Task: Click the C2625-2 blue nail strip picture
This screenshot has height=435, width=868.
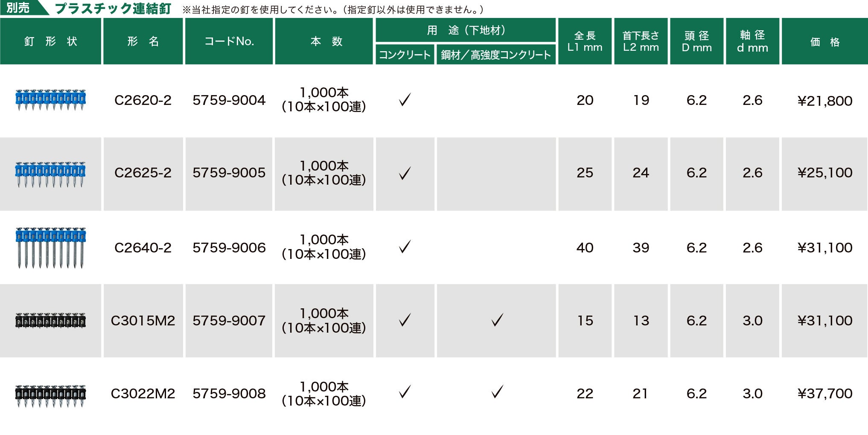Action: point(50,174)
